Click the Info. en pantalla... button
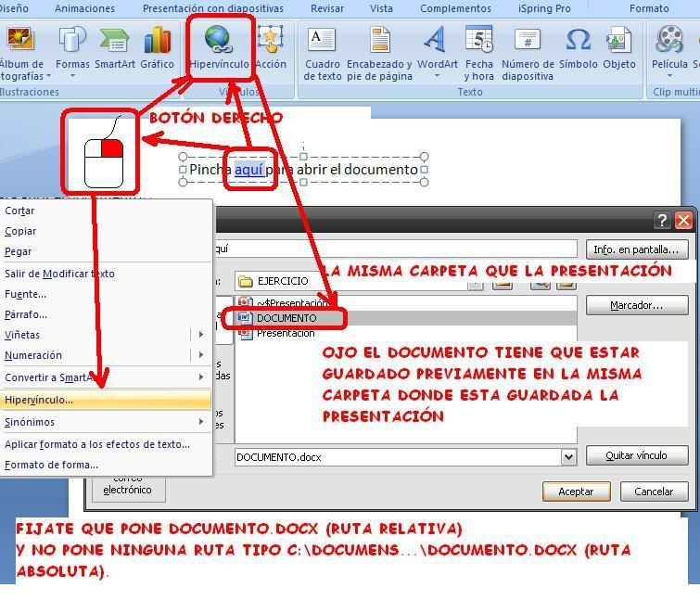 [x=637, y=249]
